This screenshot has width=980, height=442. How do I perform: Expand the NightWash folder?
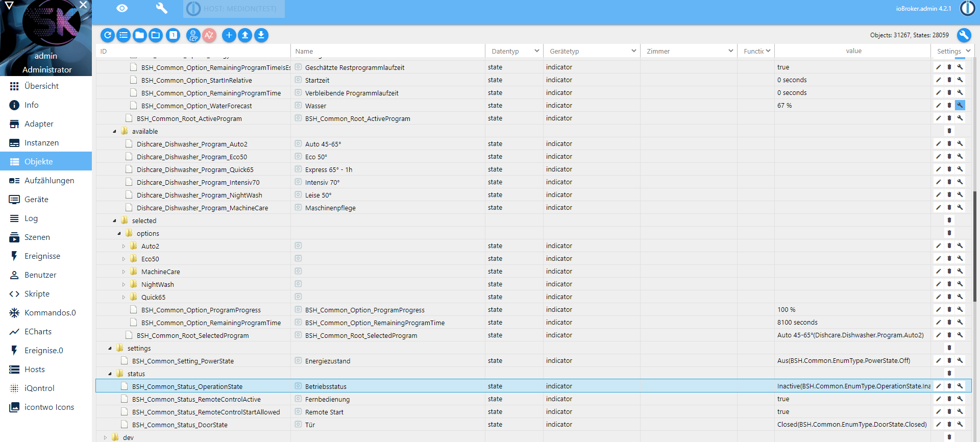pos(124,284)
